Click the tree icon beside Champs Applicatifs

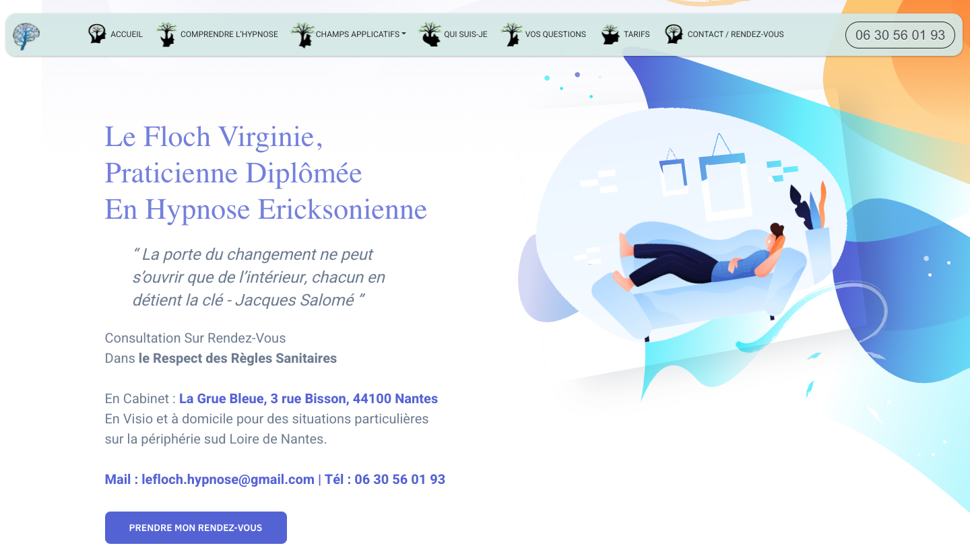(302, 34)
